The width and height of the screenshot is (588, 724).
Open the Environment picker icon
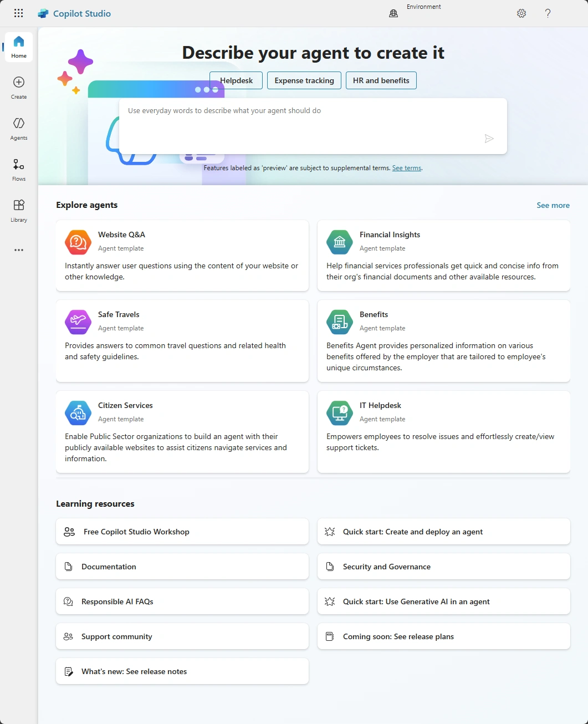pos(393,13)
